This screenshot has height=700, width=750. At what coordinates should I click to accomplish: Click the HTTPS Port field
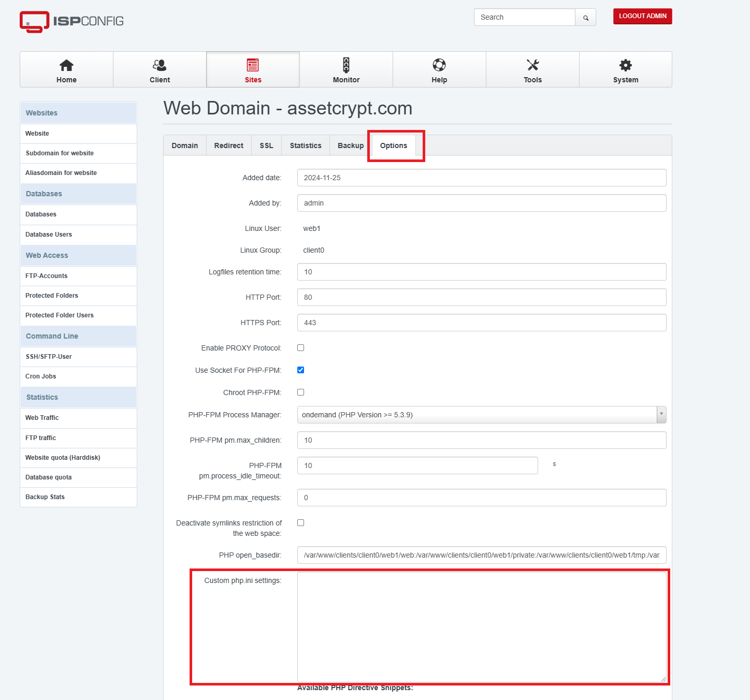coord(482,323)
